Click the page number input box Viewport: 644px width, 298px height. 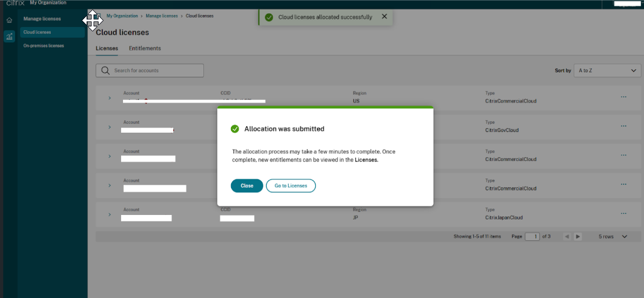point(532,236)
